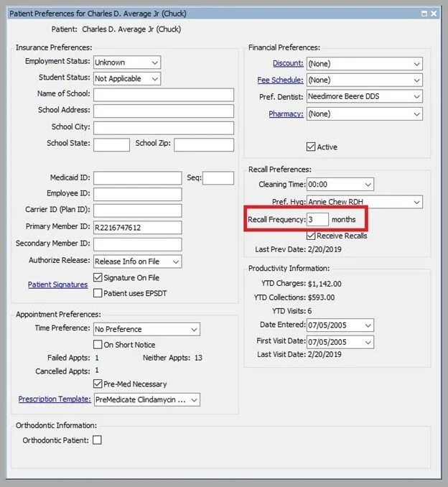Open the Pharmacy dropdown list

click(365, 114)
